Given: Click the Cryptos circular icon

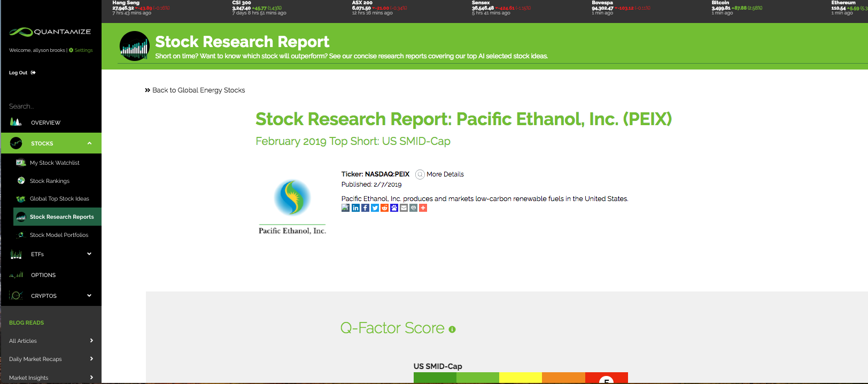Looking at the screenshot, I should 16,296.
